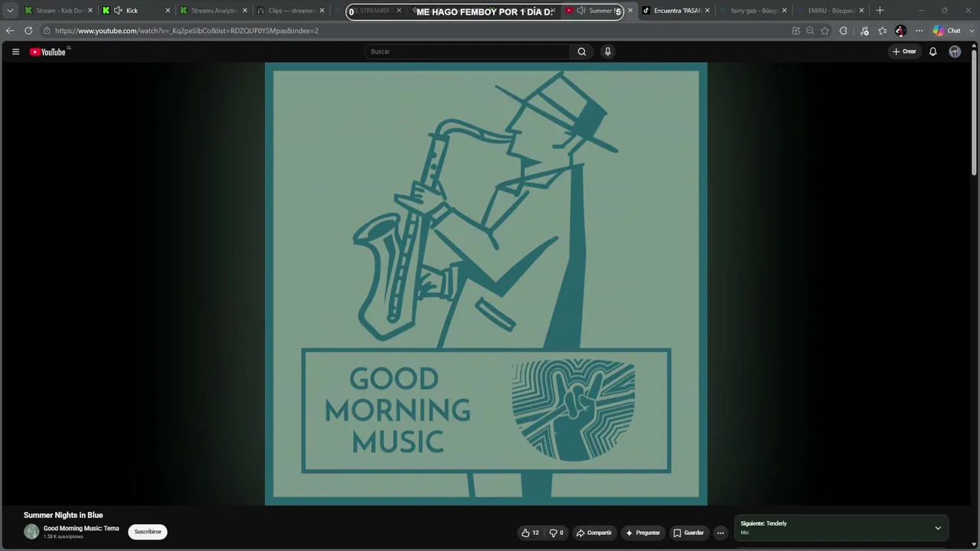The image size is (980, 551).
Task: Open a new browser tab
Action: point(880,11)
